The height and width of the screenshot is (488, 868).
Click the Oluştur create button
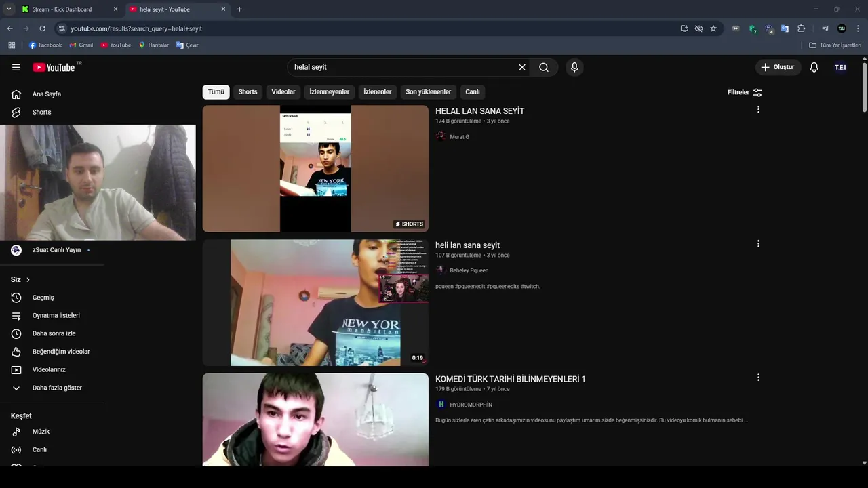click(x=778, y=67)
